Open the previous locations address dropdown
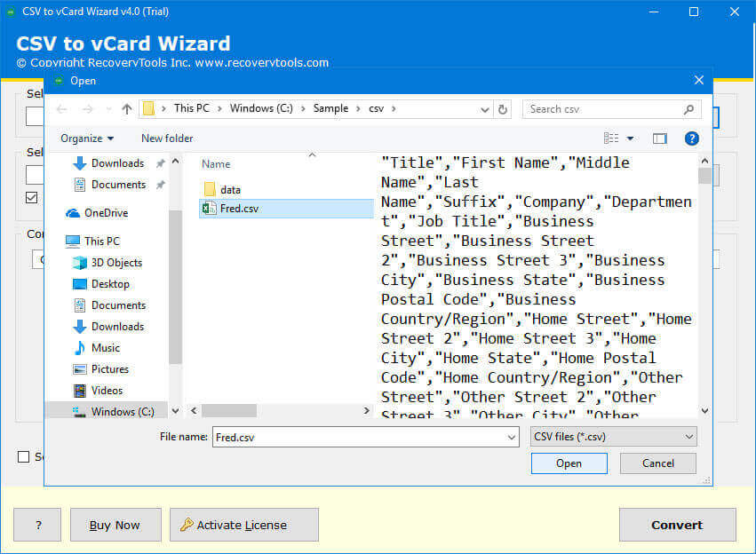The height and width of the screenshot is (554, 756). [x=485, y=110]
